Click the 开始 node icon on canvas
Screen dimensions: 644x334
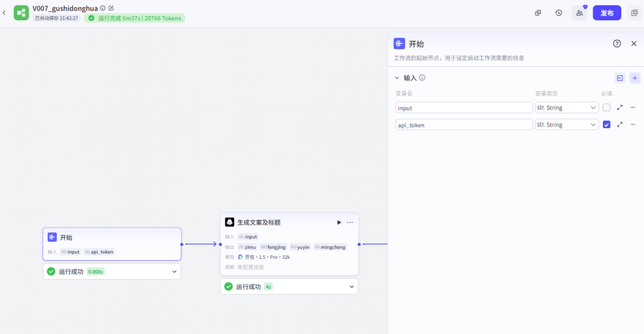[x=52, y=237]
